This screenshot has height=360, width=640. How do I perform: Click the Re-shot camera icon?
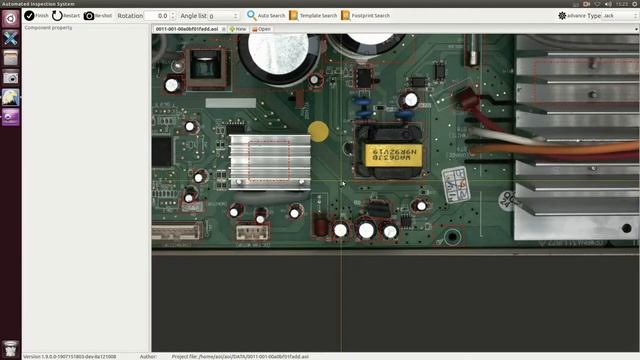pyautogui.click(x=89, y=16)
